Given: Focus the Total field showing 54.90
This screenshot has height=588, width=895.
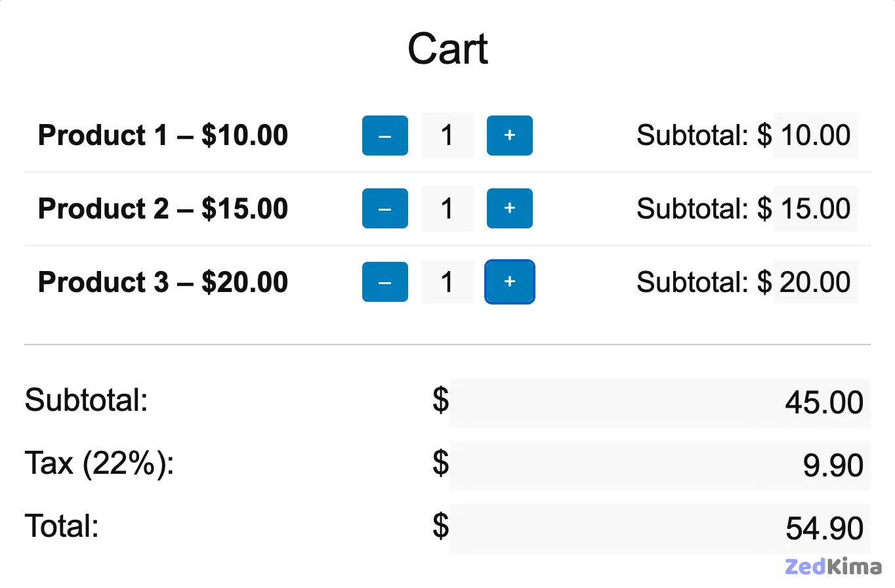Looking at the screenshot, I should click(x=659, y=528).
